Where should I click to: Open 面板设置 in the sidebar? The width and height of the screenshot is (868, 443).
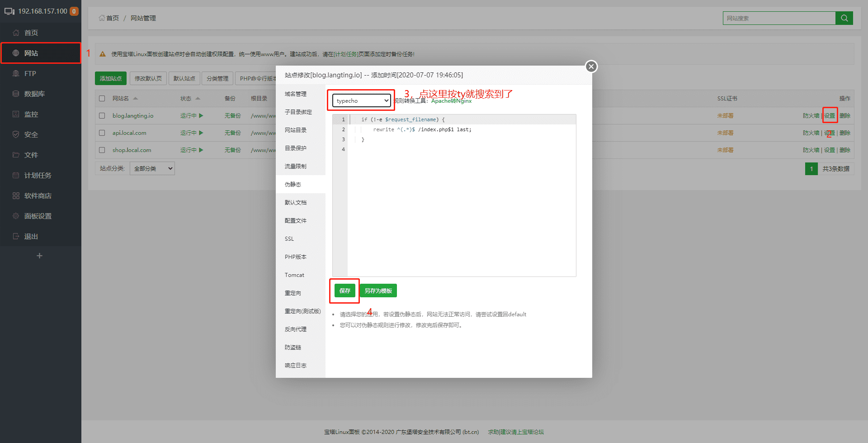point(41,216)
